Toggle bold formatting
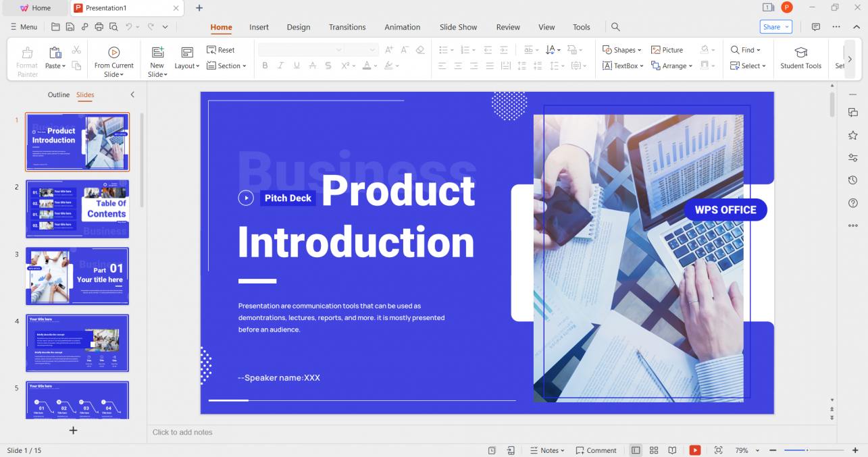Viewport: 868px width, 457px height. click(265, 65)
